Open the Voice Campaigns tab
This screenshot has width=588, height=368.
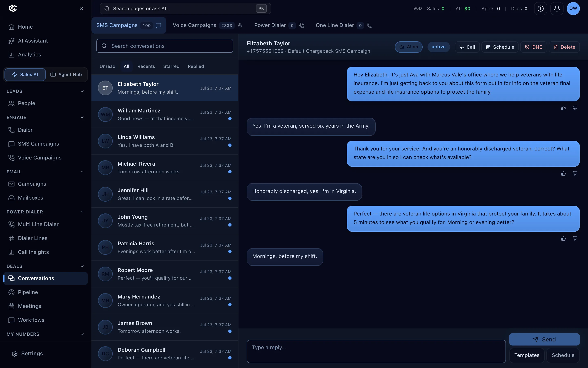point(207,25)
